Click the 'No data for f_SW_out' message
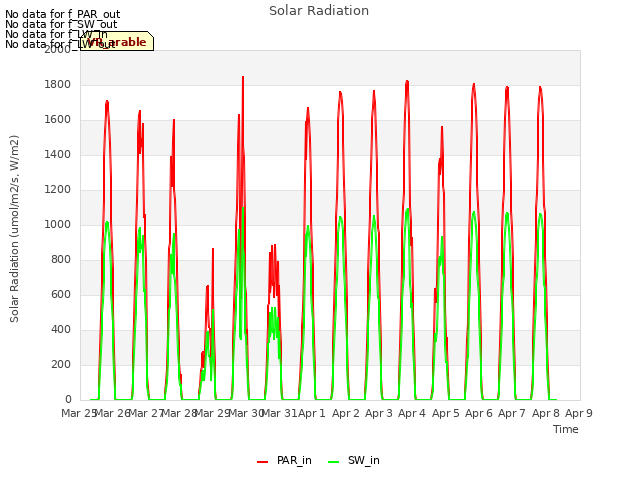This screenshot has height=480, width=640. click(x=61, y=24)
